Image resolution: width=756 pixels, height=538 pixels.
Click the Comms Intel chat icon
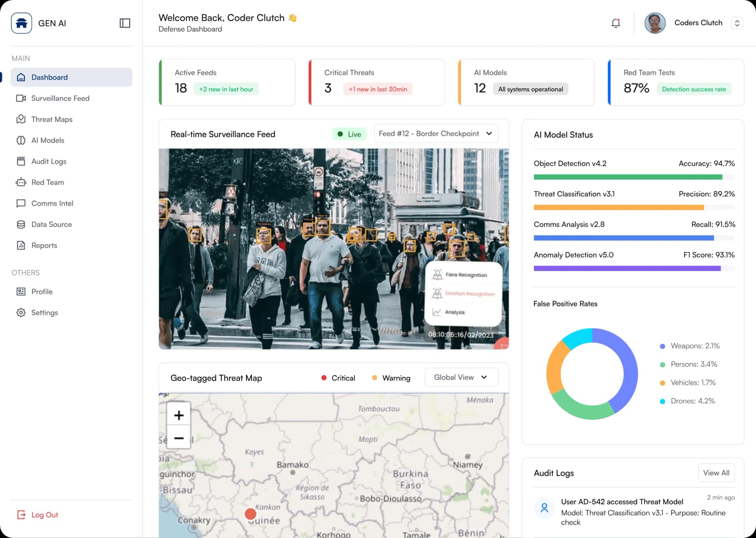click(x=21, y=203)
